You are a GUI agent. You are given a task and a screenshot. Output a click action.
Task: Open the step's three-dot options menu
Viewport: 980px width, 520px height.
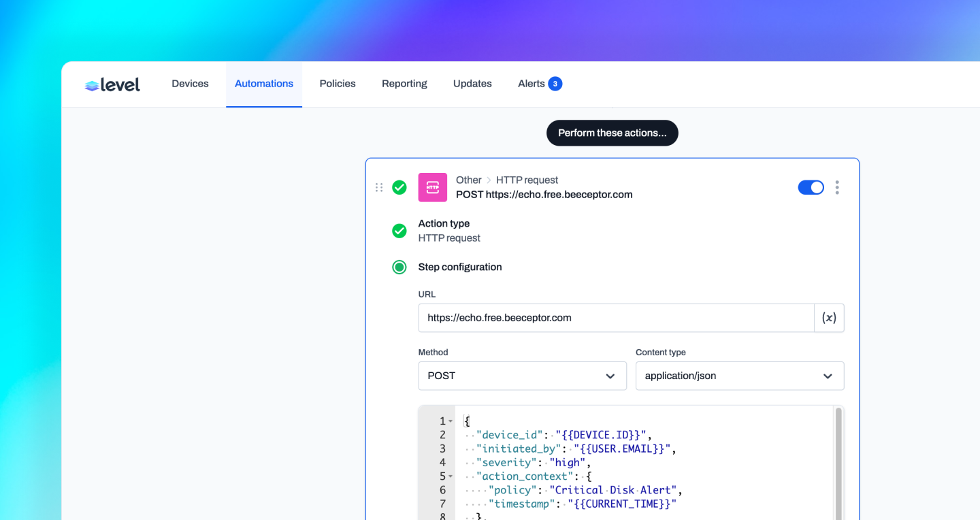(x=837, y=187)
